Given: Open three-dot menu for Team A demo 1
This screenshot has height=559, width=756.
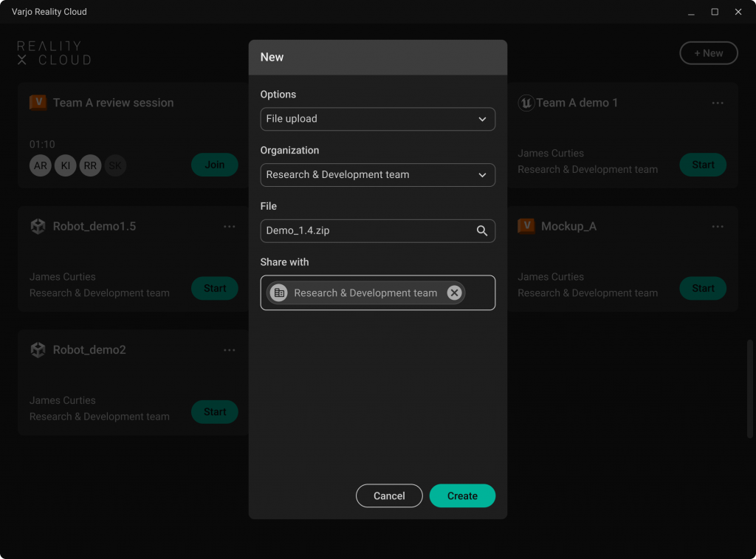Looking at the screenshot, I should [x=718, y=103].
